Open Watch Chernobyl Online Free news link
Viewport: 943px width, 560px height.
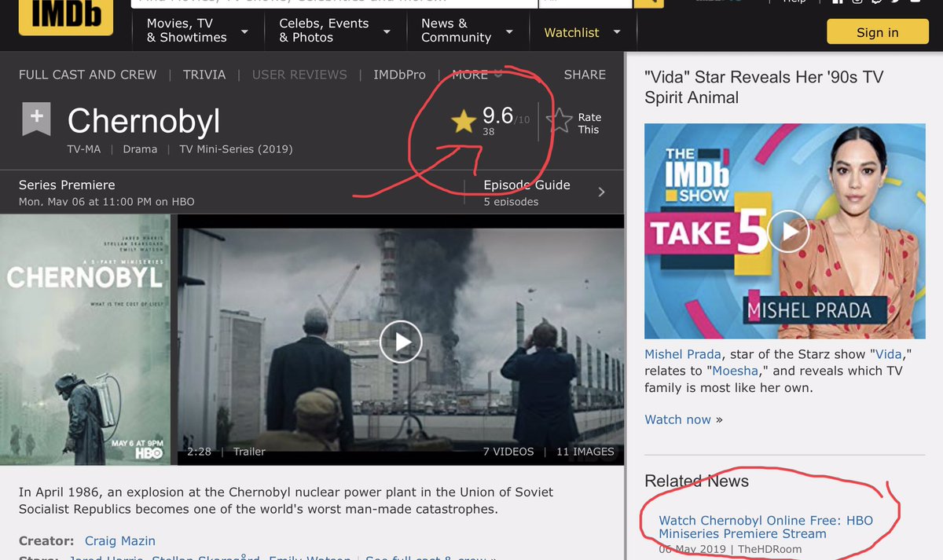click(765, 527)
